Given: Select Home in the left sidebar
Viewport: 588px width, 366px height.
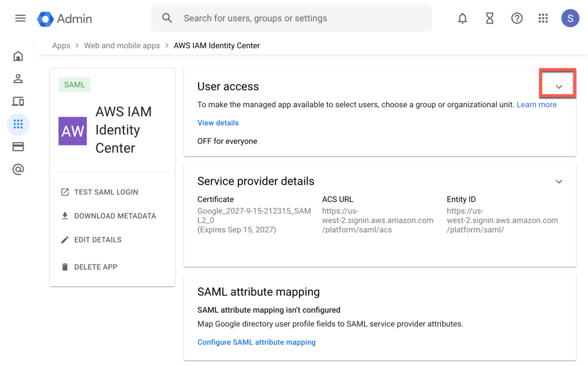Looking at the screenshot, I should tap(18, 56).
